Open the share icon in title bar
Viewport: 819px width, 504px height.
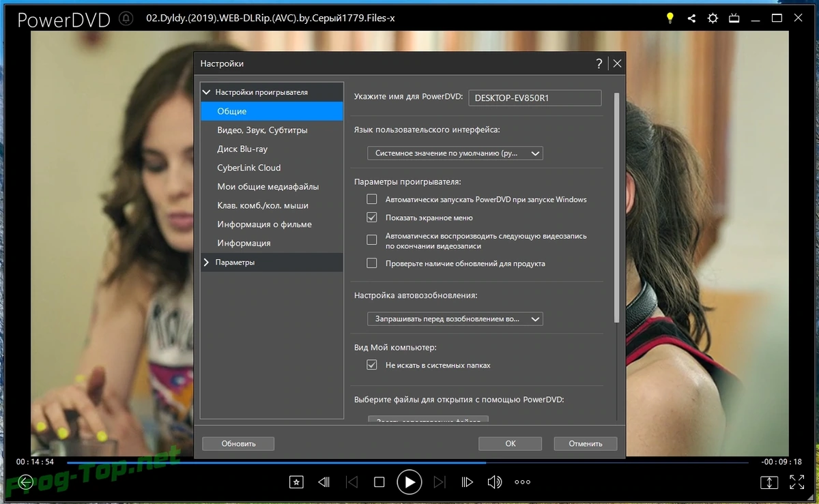tap(691, 18)
